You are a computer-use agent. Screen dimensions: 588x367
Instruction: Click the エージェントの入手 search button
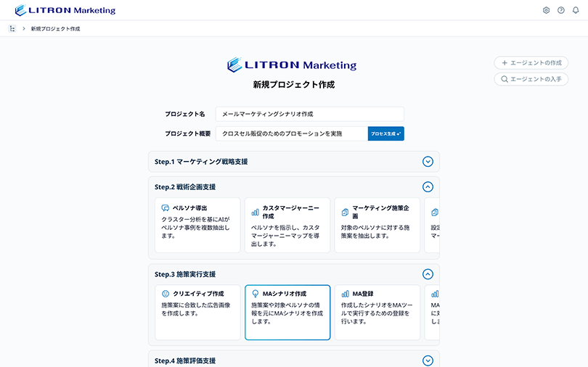pos(531,79)
